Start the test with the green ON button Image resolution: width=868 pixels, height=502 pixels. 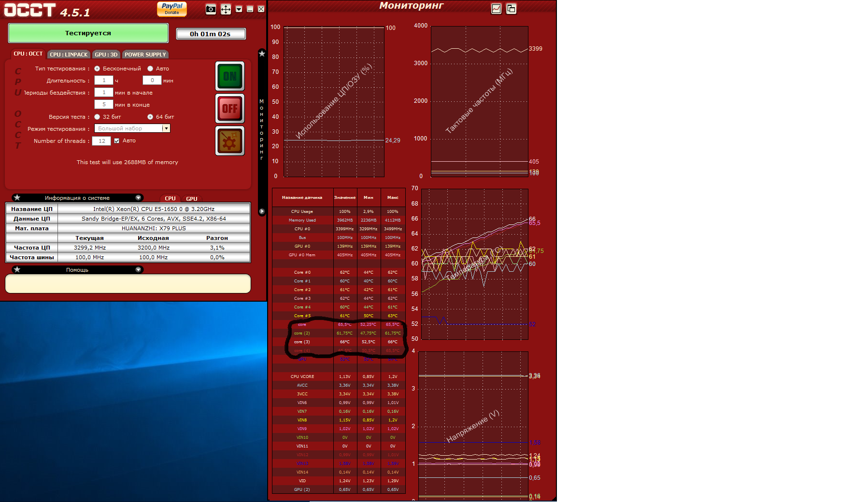click(x=230, y=76)
